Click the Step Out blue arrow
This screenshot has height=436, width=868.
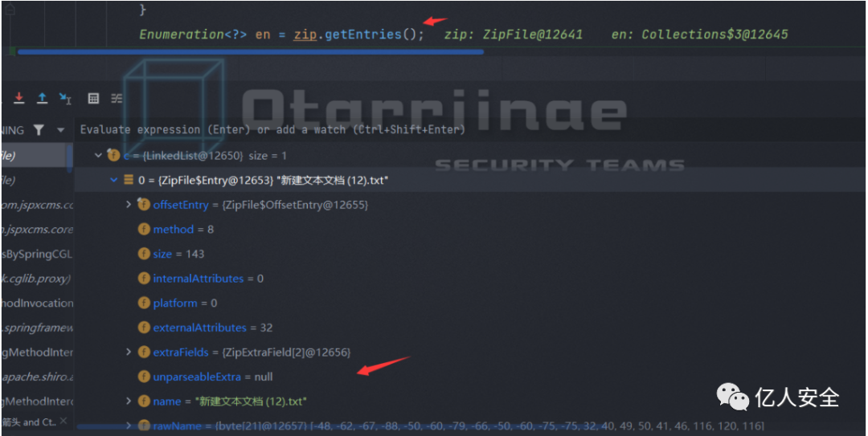click(x=42, y=98)
